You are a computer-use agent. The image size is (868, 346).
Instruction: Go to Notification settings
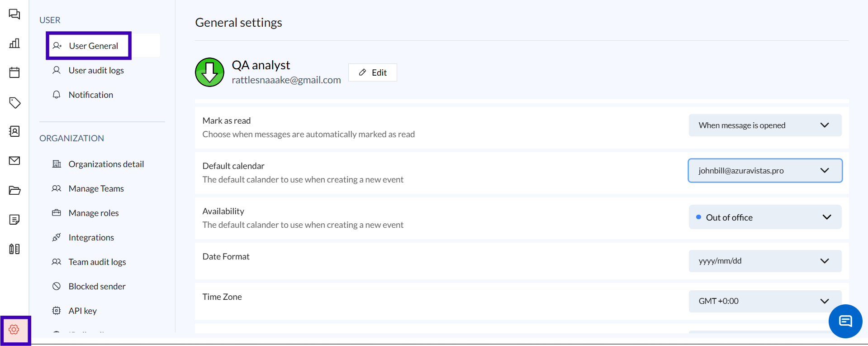coord(90,95)
